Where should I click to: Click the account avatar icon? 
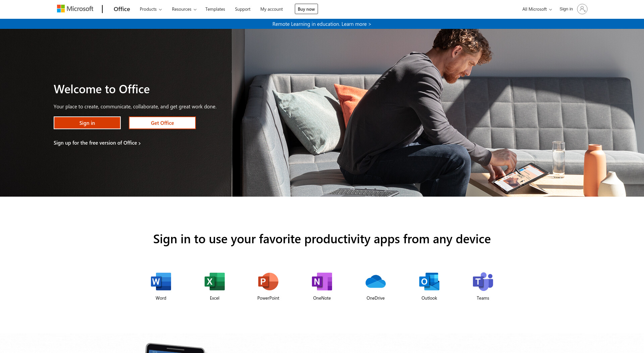pyautogui.click(x=582, y=9)
